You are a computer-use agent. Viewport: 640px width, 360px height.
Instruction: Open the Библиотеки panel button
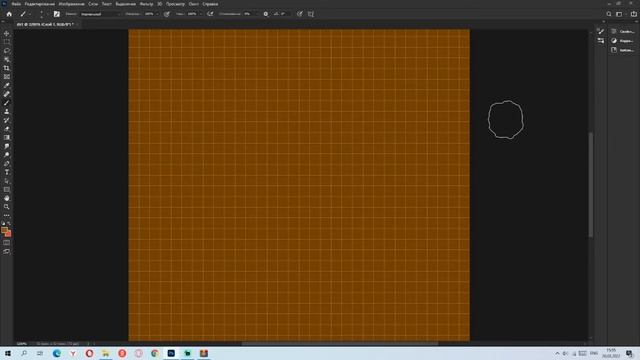pos(623,50)
